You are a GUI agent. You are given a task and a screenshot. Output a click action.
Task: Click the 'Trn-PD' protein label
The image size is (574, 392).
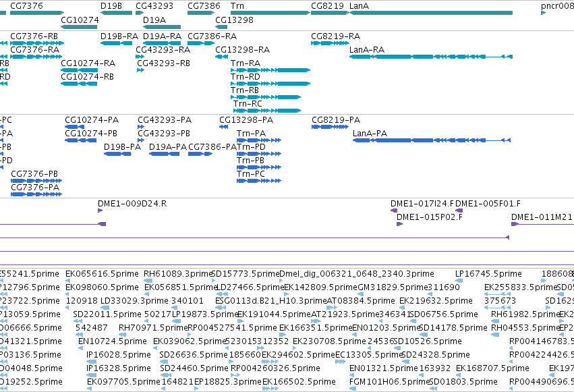[252, 147]
